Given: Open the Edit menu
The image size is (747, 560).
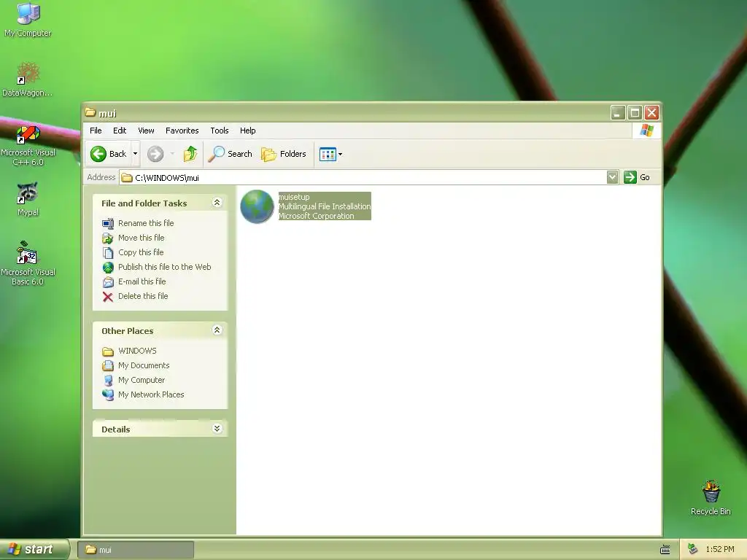Looking at the screenshot, I should pyautogui.click(x=120, y=131).
